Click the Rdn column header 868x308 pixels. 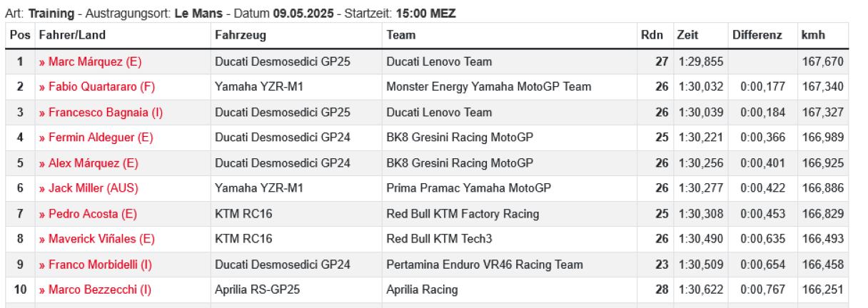point(652,35)
